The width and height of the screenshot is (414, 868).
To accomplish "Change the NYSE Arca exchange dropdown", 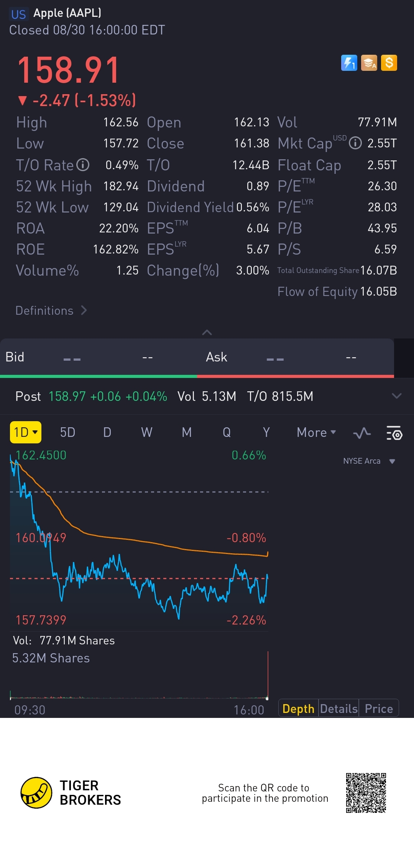I will (369, 461).
